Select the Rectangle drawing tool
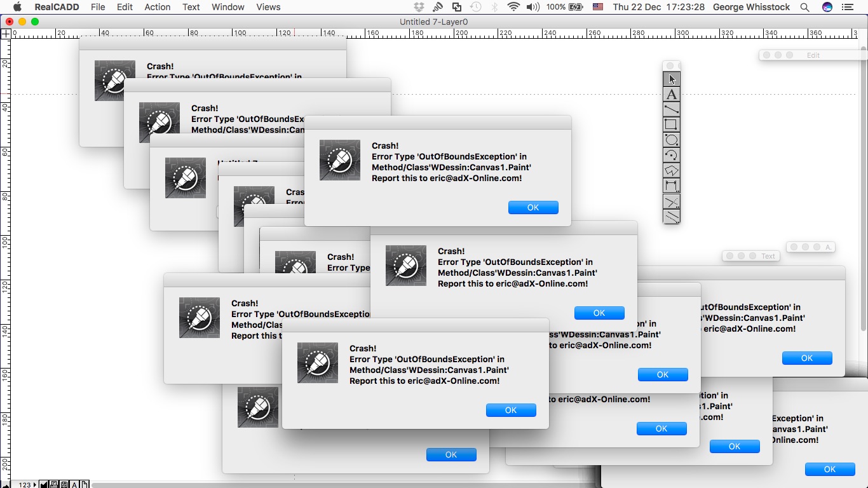This screenshot has height=488, width=868. click(672, 125)
